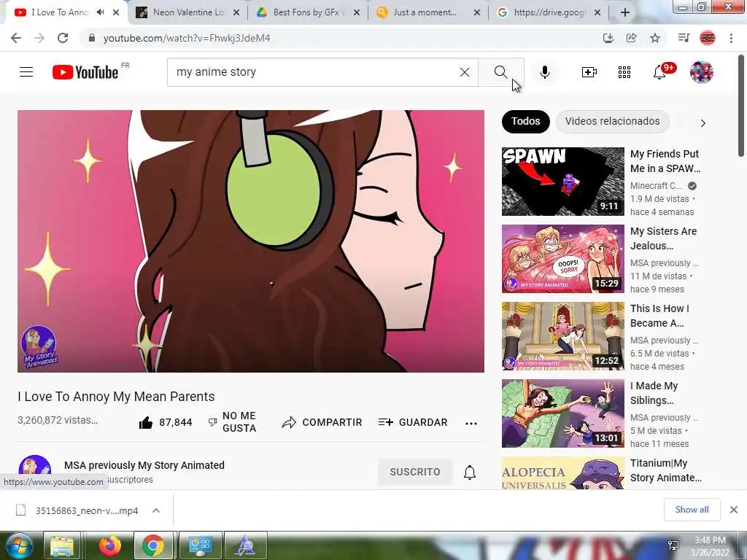Viewport: 747px width, 560px height.
Task: Open Chrome three-dot menu
Action: click(731, 38)
